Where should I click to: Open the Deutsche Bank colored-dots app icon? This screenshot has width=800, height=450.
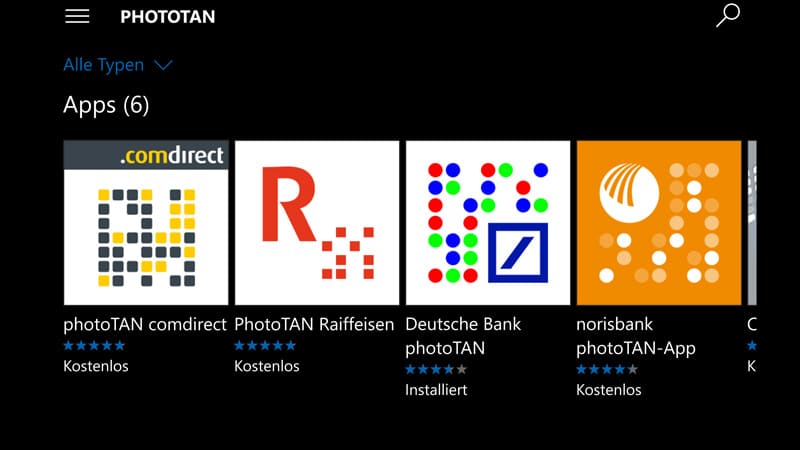(488, 222)
